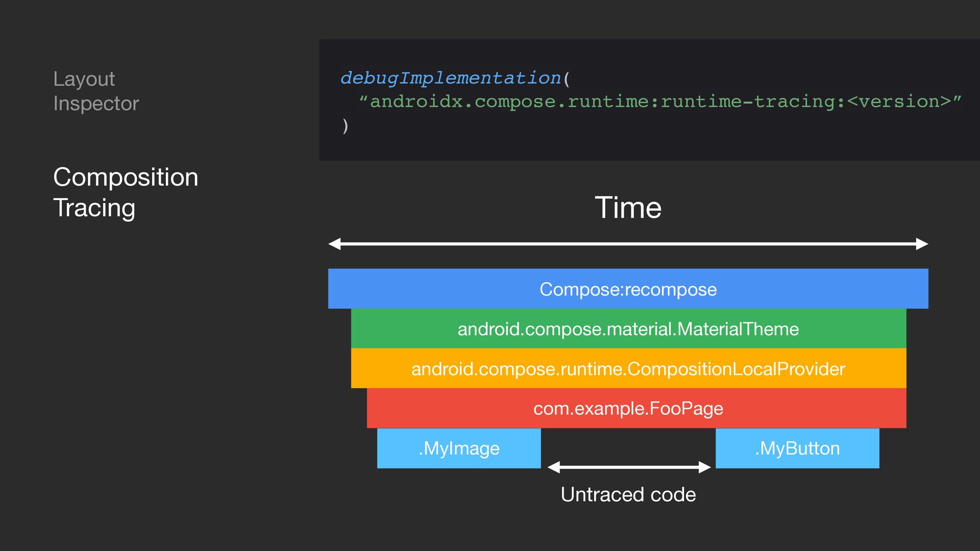Screen dimensions: 980x551
Task: Click the middle of the Time arrow line
Action: pyautogui.click(x=628, y=244)
